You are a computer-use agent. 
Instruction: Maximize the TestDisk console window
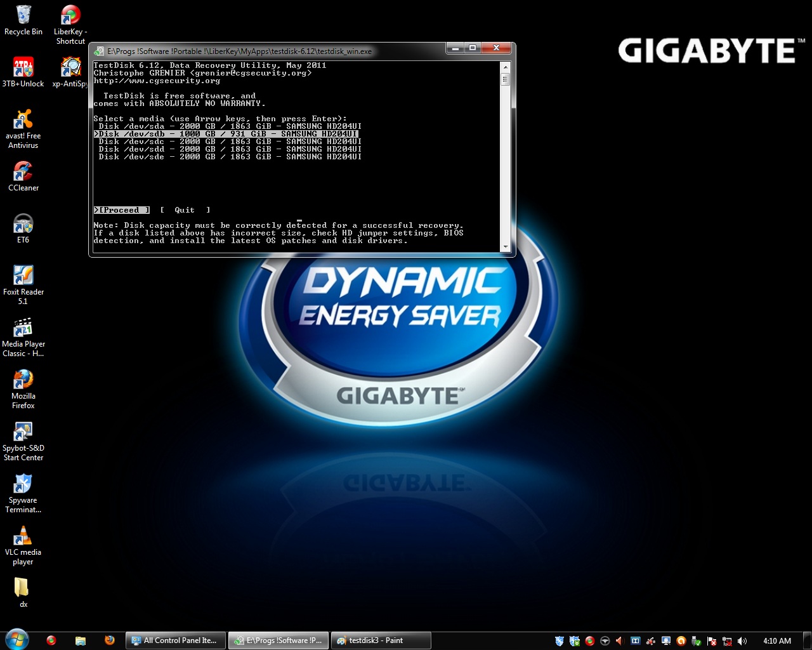pyautogui.click(x=473, y=48)
